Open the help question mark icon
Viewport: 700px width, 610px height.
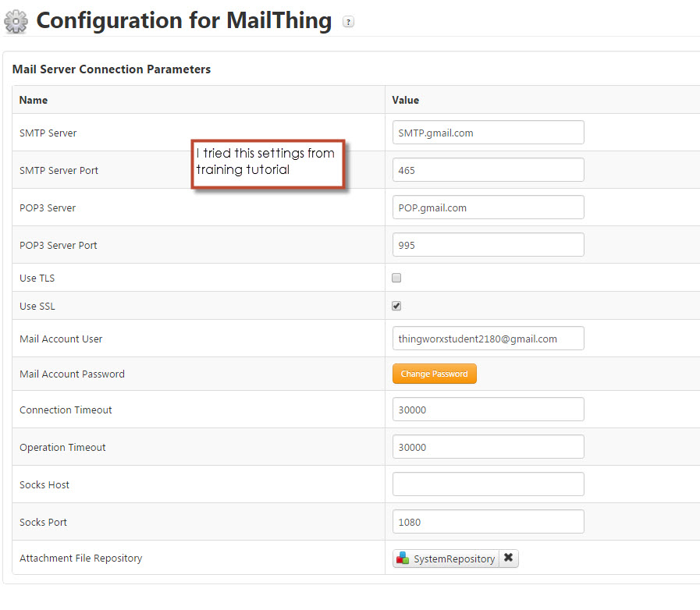pyautogui.click(x=348, y=23)
